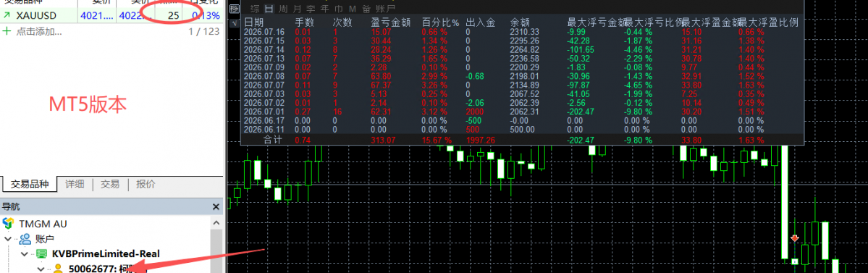Click the 百分比% column header

pos(441,22)
